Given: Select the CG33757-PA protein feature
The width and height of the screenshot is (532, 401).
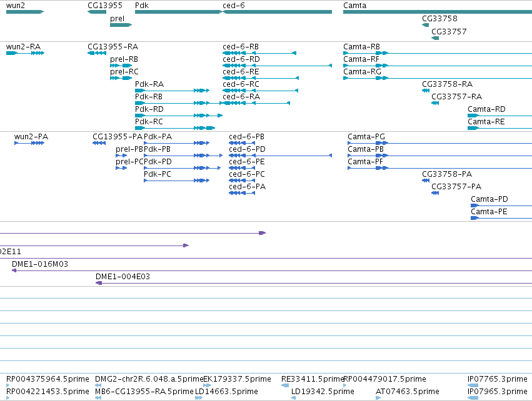Looking at the screenshot, I should coord(435,193).
